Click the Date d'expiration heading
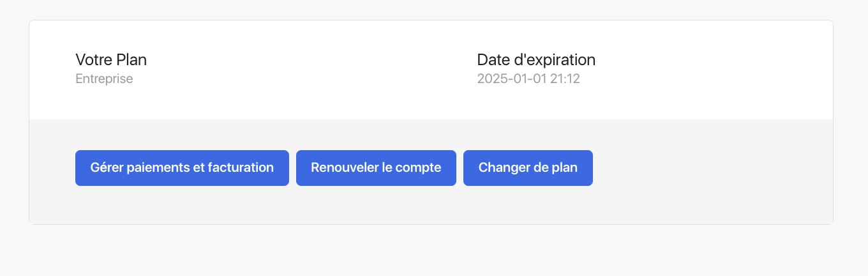The height and width of the screenshot is (276, 868). click(536, 60)
